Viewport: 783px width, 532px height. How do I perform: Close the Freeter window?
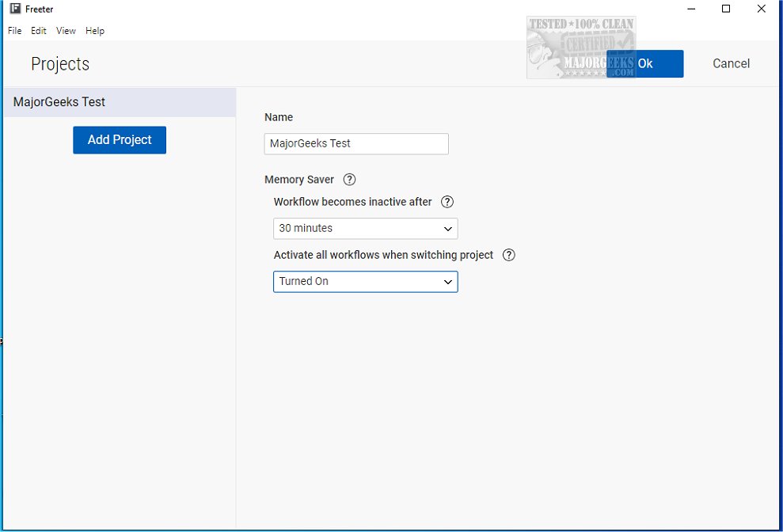761,9
